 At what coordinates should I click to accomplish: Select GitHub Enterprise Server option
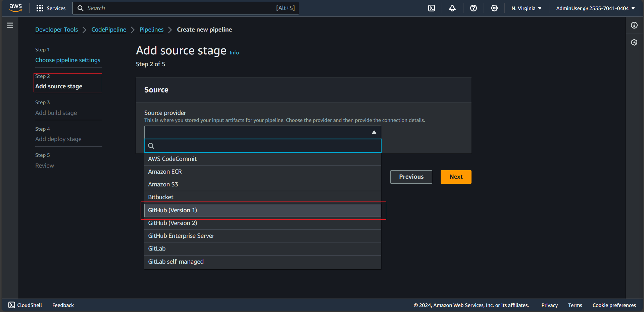263,236
